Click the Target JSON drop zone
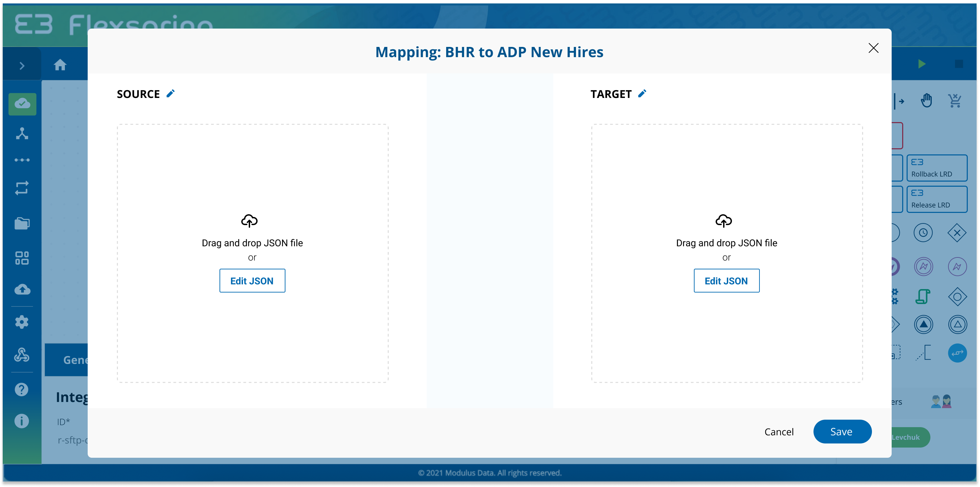 pos(727,253)
